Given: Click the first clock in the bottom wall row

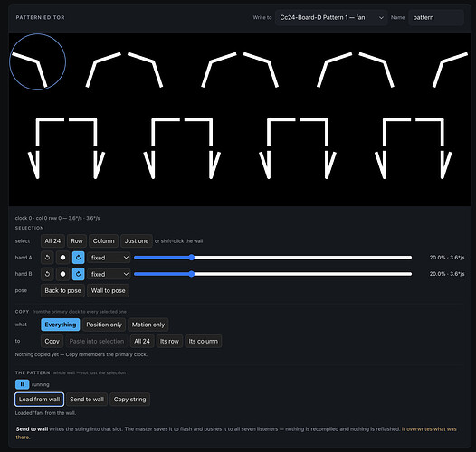Looking at the screenshot, I should coord(38,177).
